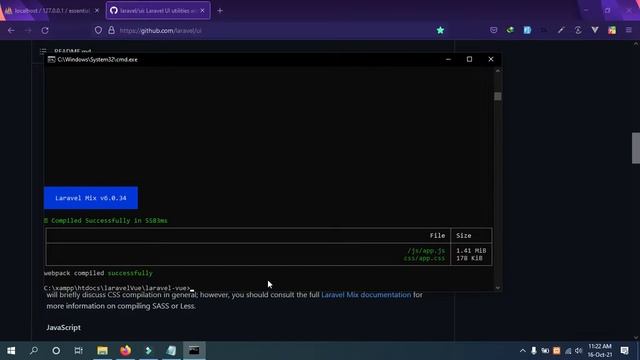
Task: Click the circular extension icon beside the pen
Action: pyautogui.click(x=578, y=30)
